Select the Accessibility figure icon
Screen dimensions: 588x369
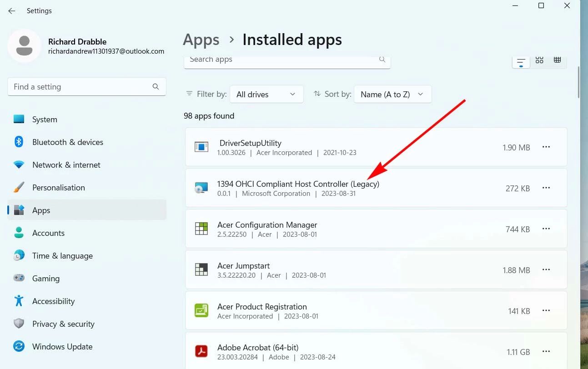point(19,301)
